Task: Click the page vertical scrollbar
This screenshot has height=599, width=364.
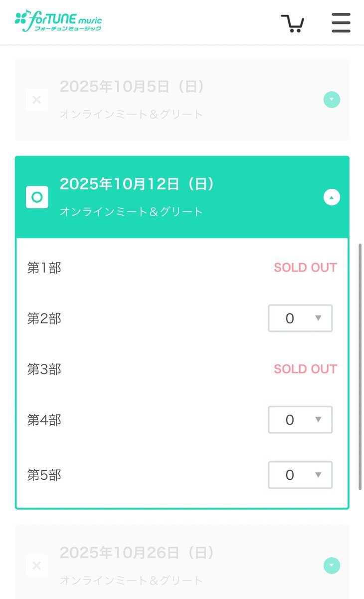Action: (x=361, y=367)
